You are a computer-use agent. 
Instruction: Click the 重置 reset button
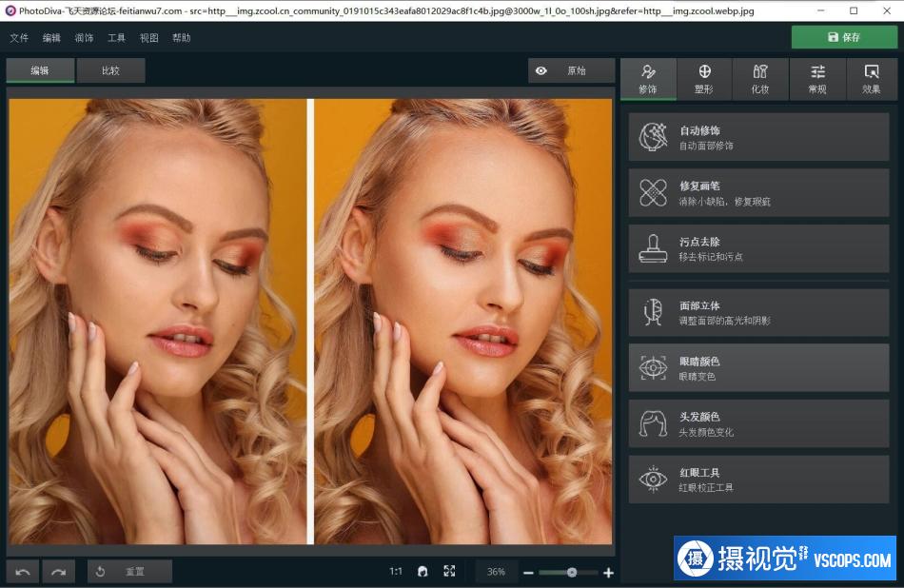[x=129, y=571]
